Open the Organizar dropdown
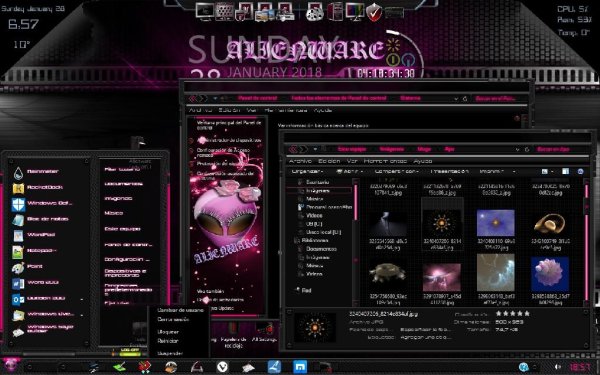This screenshot has height=375, width=600. click(x=307, y=171)
